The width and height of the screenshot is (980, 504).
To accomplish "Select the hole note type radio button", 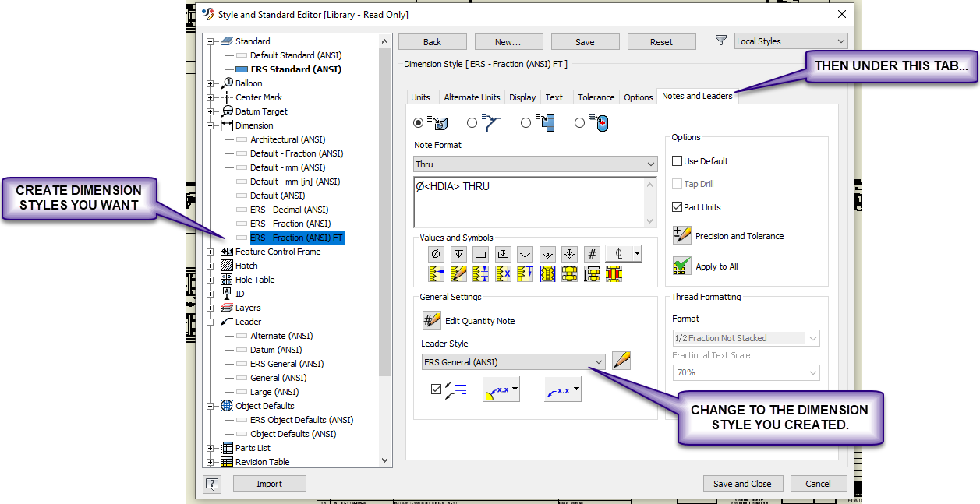I will [x=419, y=122].
